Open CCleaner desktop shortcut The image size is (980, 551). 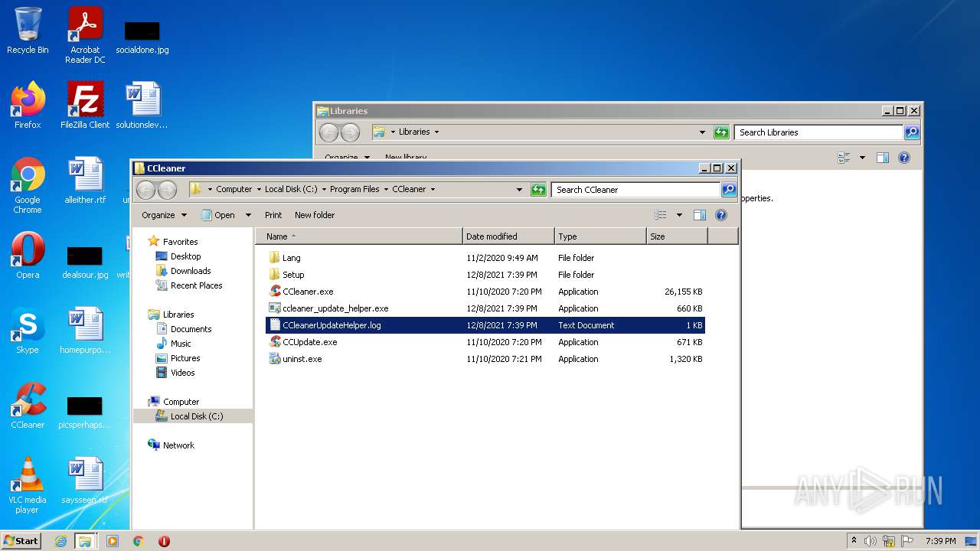pos(28,406)
